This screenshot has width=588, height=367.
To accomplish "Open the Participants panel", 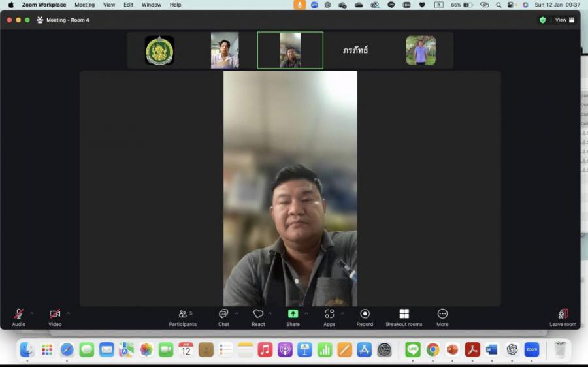I will pyautogui.click(x=182, y=317).
